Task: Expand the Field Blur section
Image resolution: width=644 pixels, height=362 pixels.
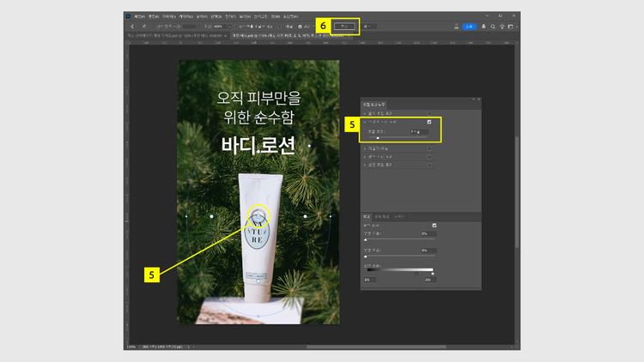Action: (365, 113)
